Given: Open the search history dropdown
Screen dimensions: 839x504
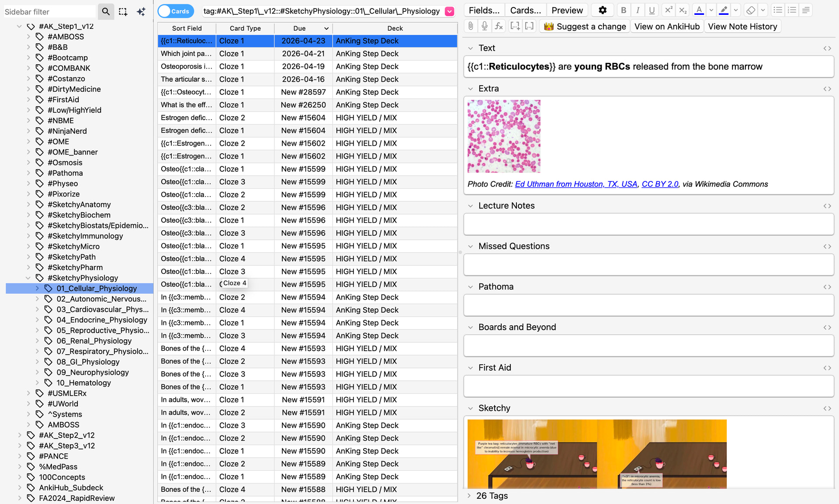Looking at the screenshot, I should pyautogui.click(x=449, y=11).
